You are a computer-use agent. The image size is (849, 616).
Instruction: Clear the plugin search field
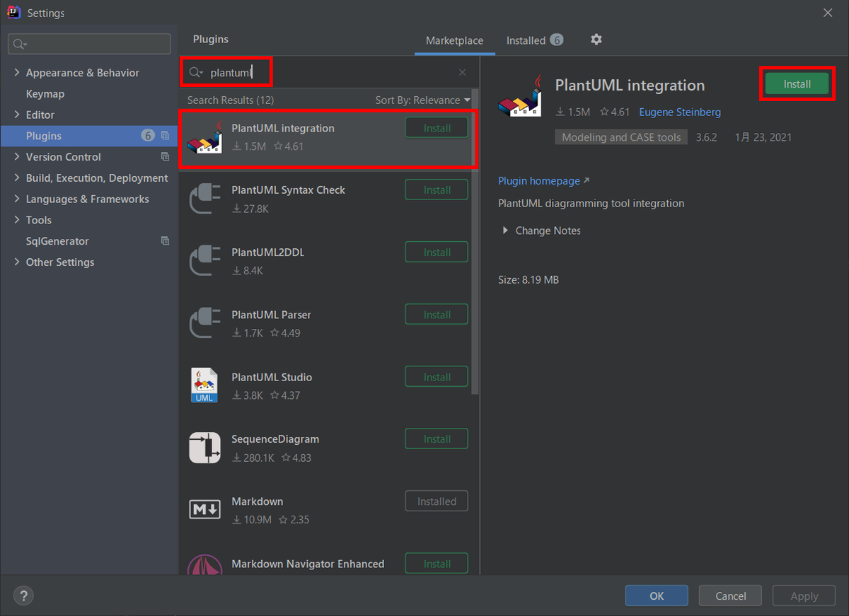pyautogui.click(x=462, y=72)
